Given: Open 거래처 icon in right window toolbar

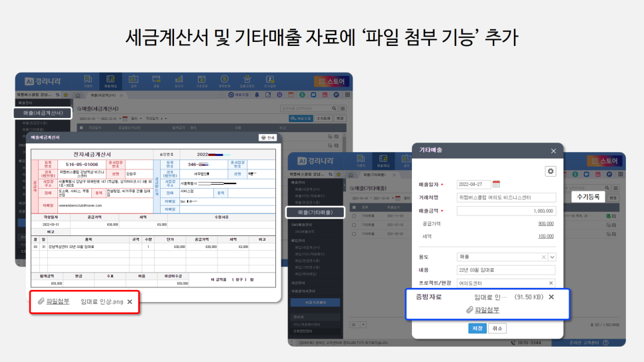Looking at the screenshot, I should point(361,161).
